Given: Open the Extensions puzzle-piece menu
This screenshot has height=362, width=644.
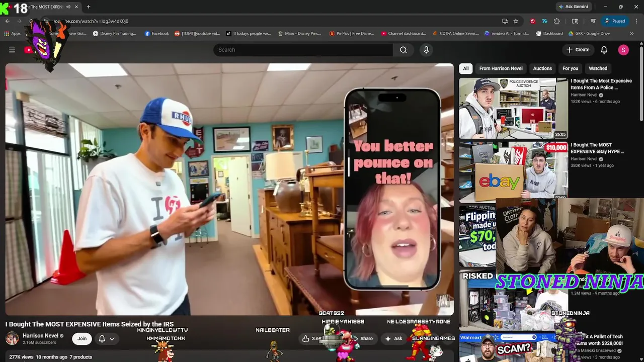Looking at the screenshot, I should 557,21.
